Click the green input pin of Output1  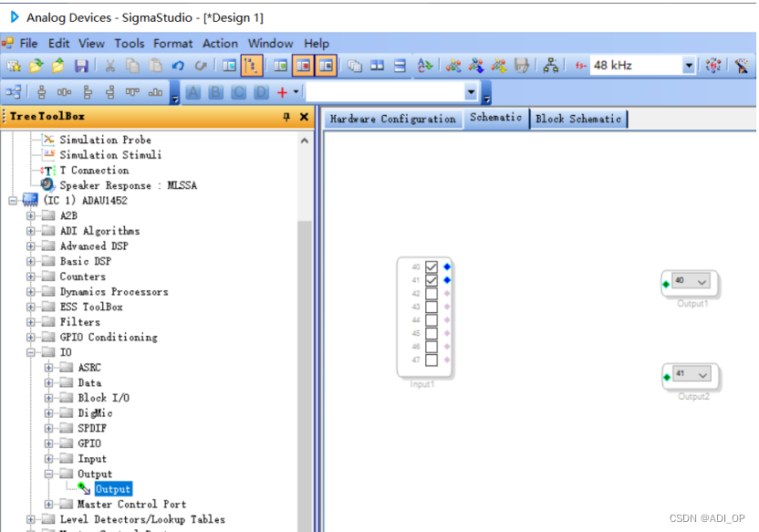666,284
